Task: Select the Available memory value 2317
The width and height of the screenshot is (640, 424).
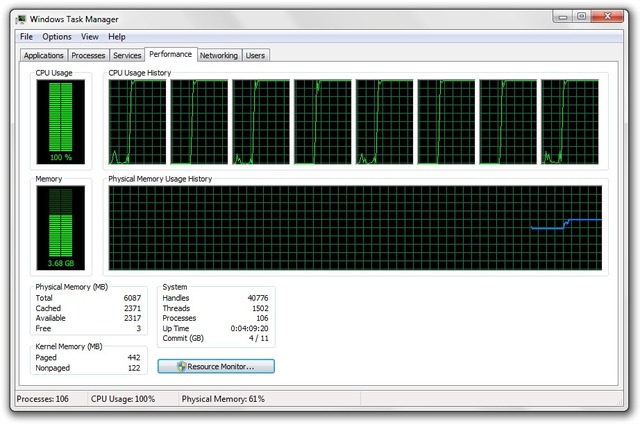Action: (x=132, y=318)
